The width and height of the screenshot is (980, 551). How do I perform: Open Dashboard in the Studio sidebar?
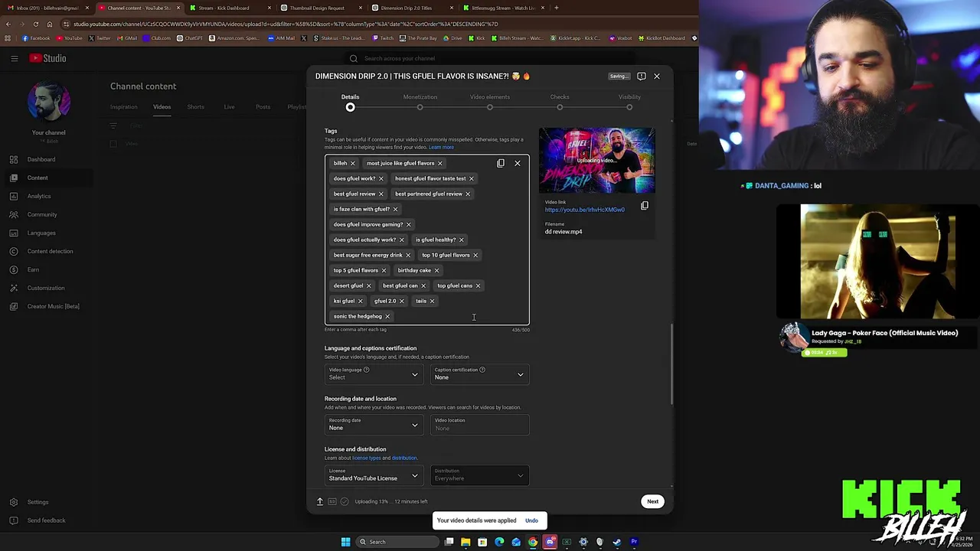click(x=41, y=159)
